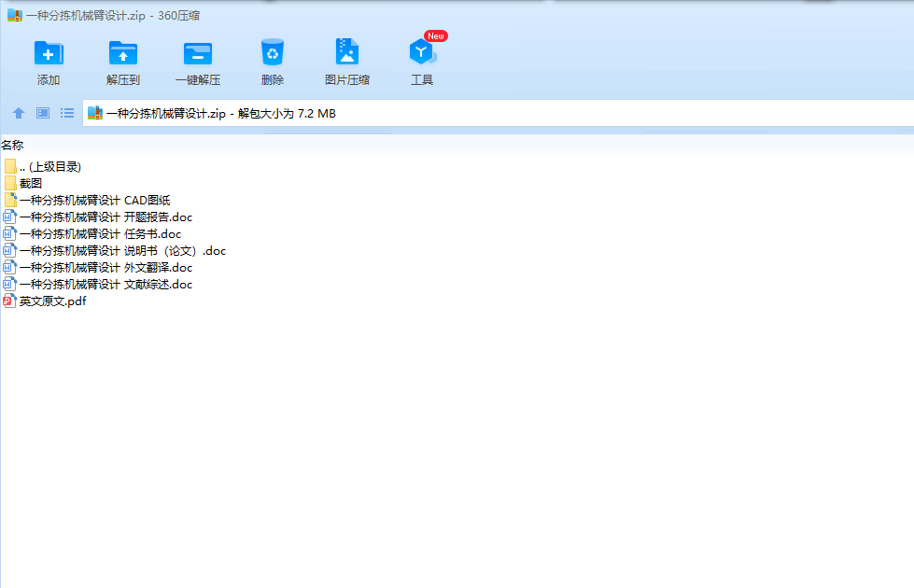Viewport: 914px width, 588px height.
Task: Click the 添加 (Add) toolbar icon
Action: point(49,53)
